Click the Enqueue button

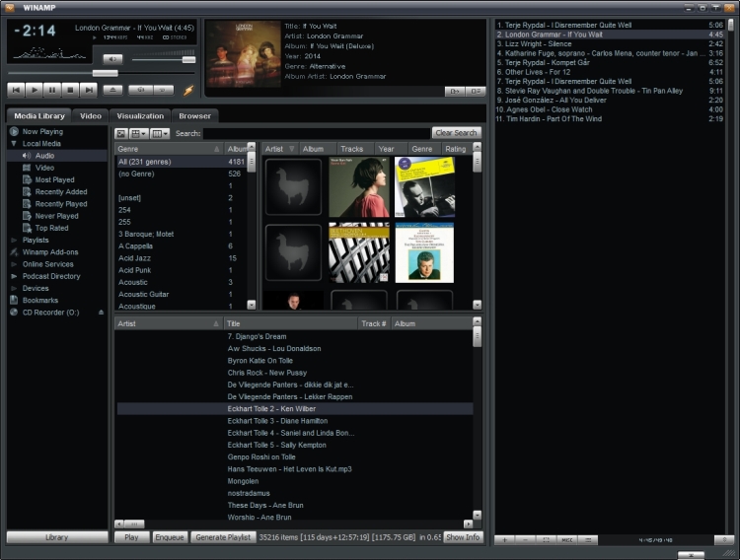170,537
